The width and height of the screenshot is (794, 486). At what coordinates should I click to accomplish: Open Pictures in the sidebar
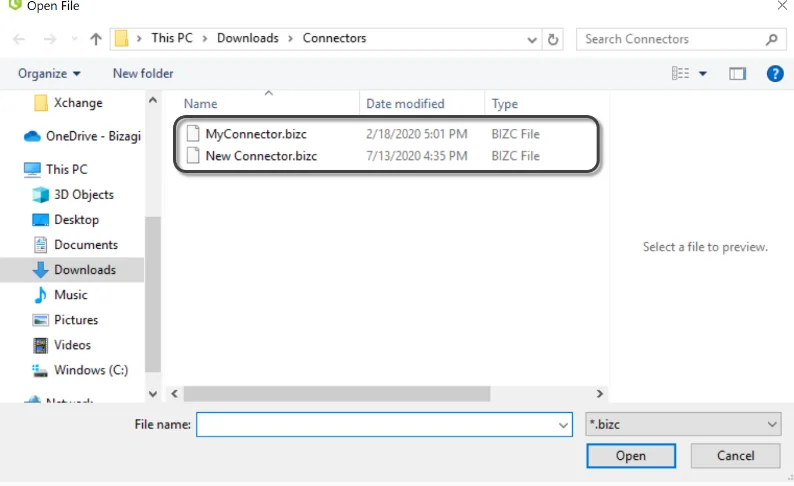[76, 320]
